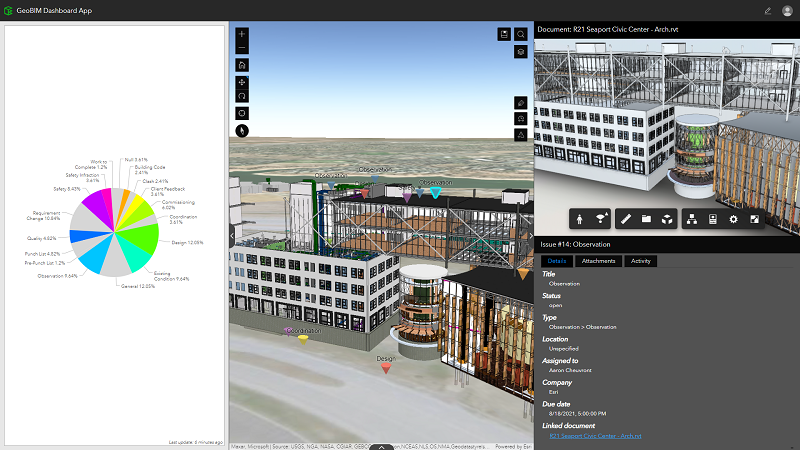Click the save icon in scene toolbar
The height and width of the screenshot is (450, 800).
[x=504, y=34]
